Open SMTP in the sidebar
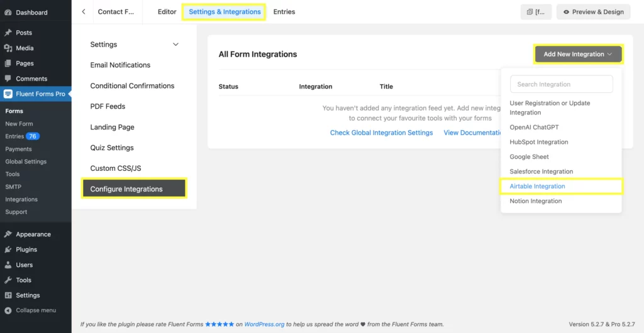 (13, 187)
